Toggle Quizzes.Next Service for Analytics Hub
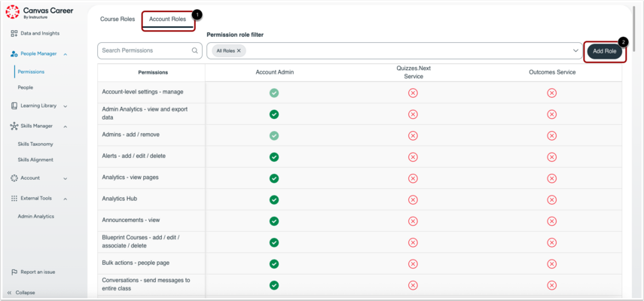 pyautogui.click(x=413, y=199)
